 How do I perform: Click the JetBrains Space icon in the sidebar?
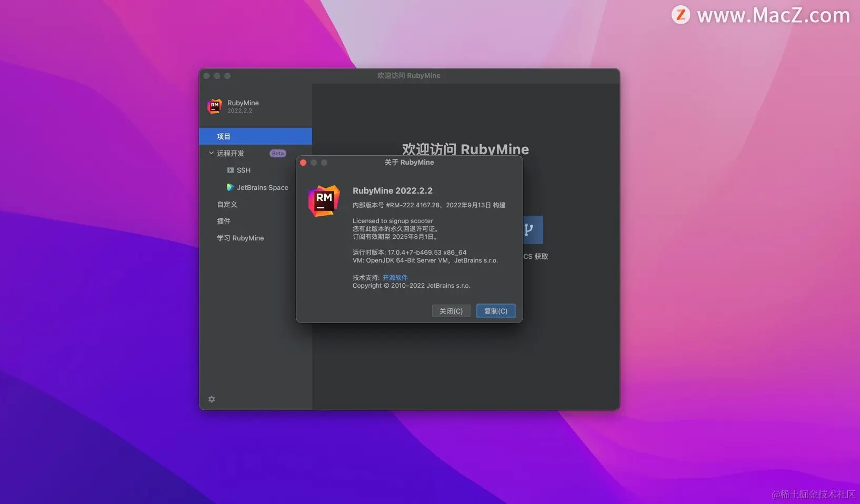click(x=230, y=187)
